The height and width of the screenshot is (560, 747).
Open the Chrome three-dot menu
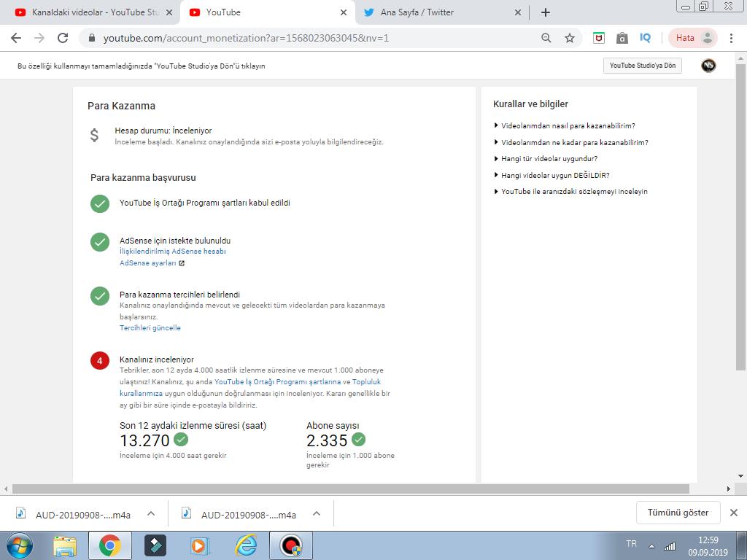coord(731,38)
